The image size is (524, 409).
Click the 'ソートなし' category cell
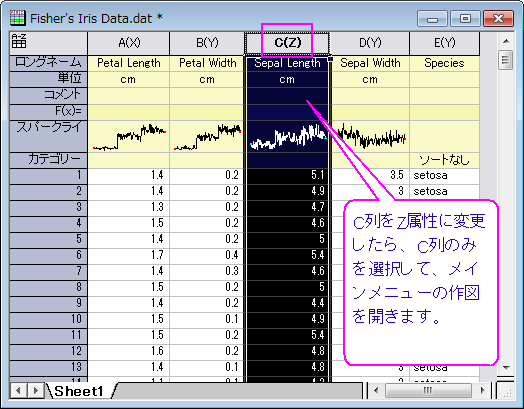[x=444, y=160]
